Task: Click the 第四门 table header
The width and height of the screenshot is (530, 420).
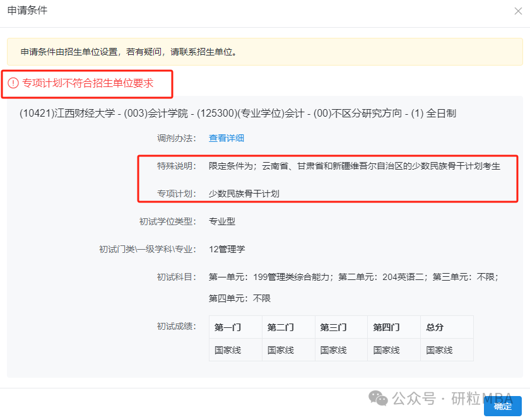Action: tap(394, 327)
